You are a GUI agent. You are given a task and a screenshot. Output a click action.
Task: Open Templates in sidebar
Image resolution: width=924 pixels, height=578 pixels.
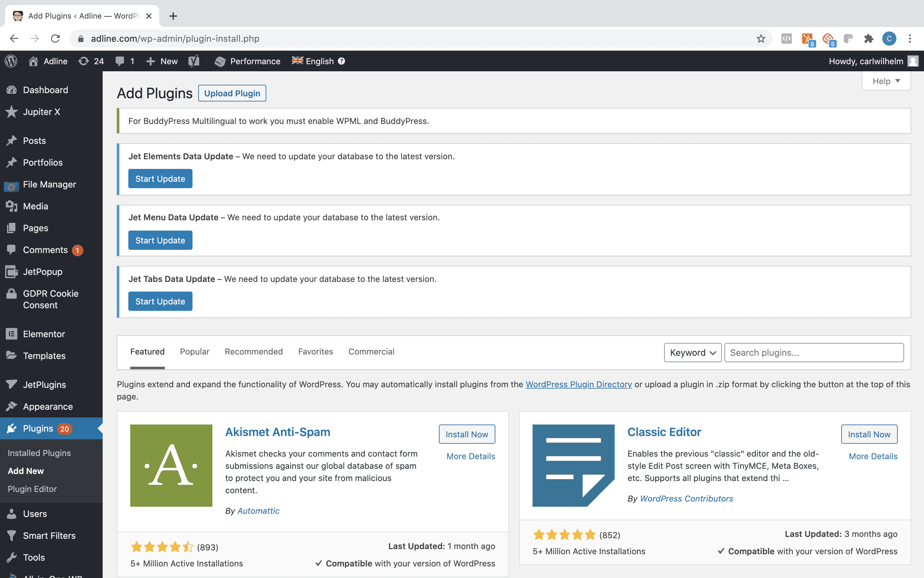pos(51,355)
